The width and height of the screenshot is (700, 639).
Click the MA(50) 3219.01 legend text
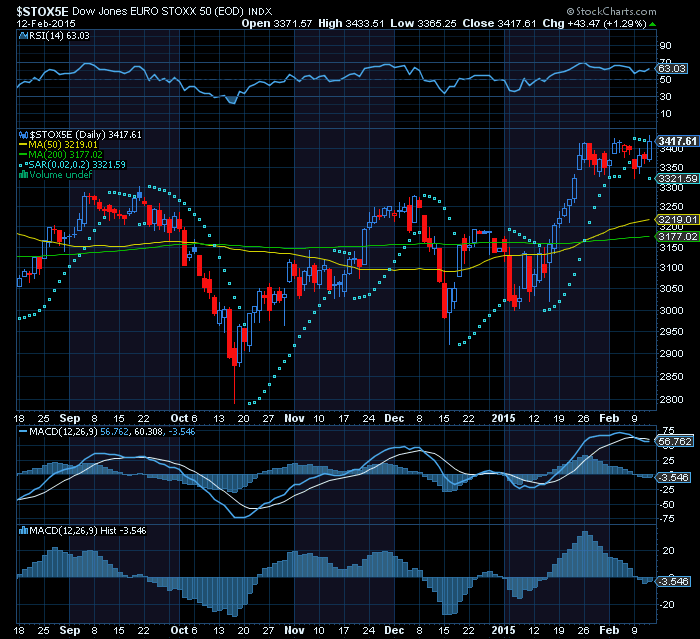click(x=63, y=145)
